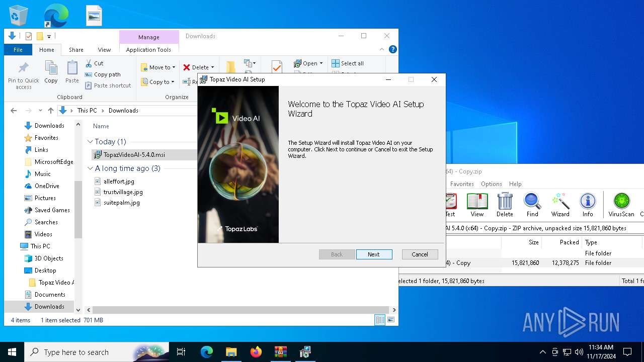This screenshot has height=362, width=644.
Task: Open WinRAR Options menu
Action: 491,184
